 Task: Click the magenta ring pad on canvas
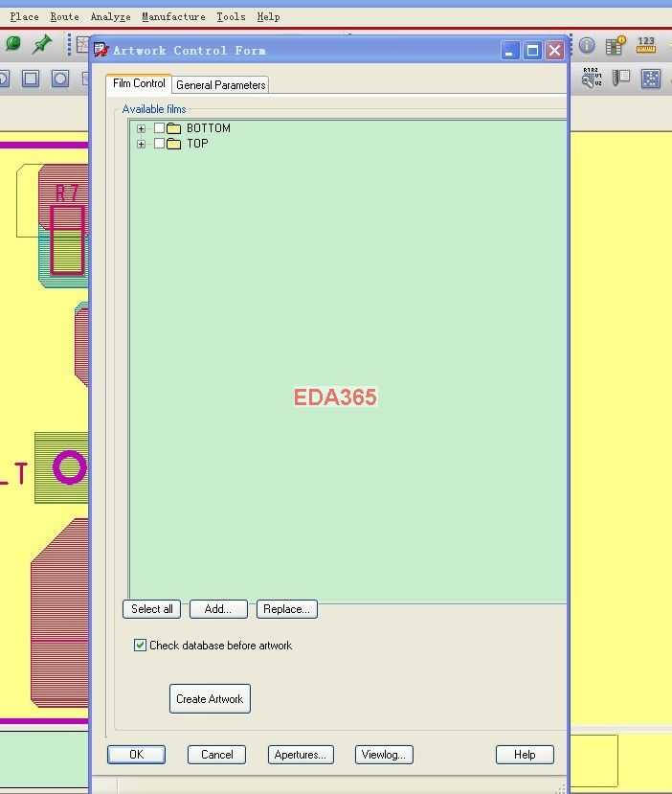(x=70, y=466)
